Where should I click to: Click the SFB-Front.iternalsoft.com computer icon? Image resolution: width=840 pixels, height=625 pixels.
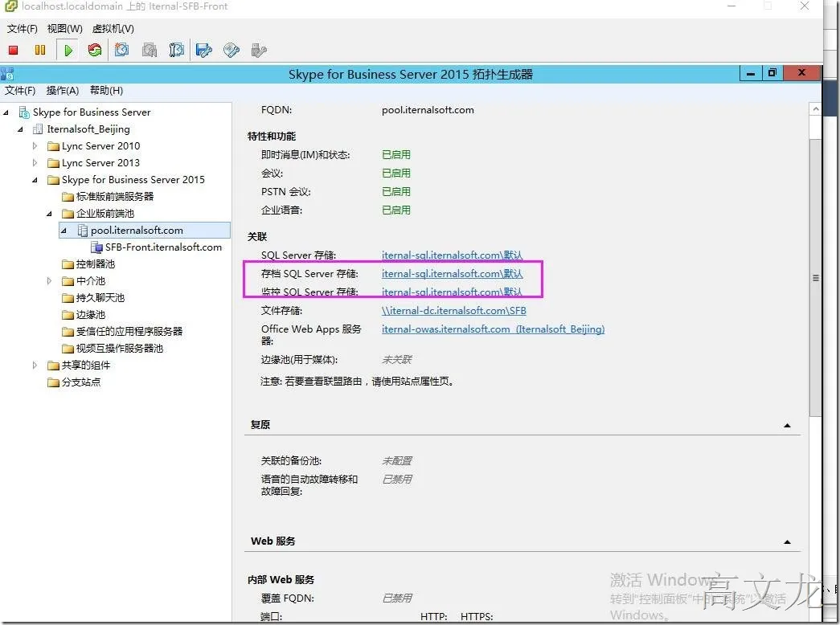pos(97,247)
